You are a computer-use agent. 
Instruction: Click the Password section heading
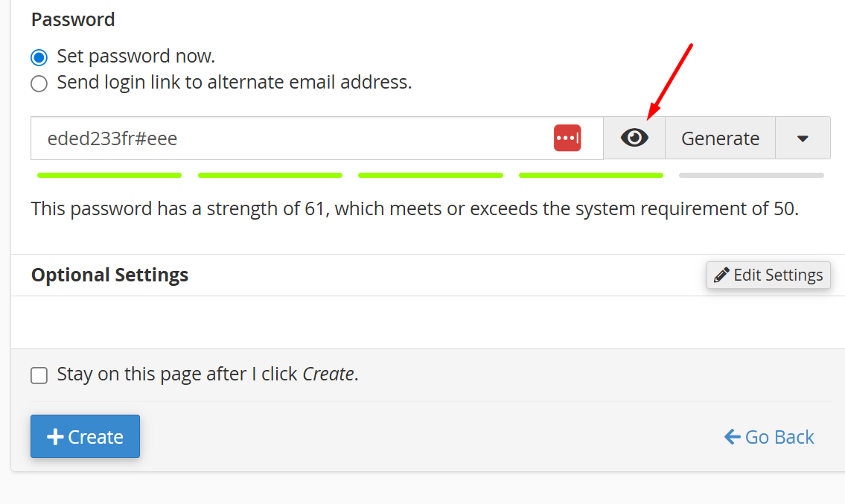tap(73, 19)
